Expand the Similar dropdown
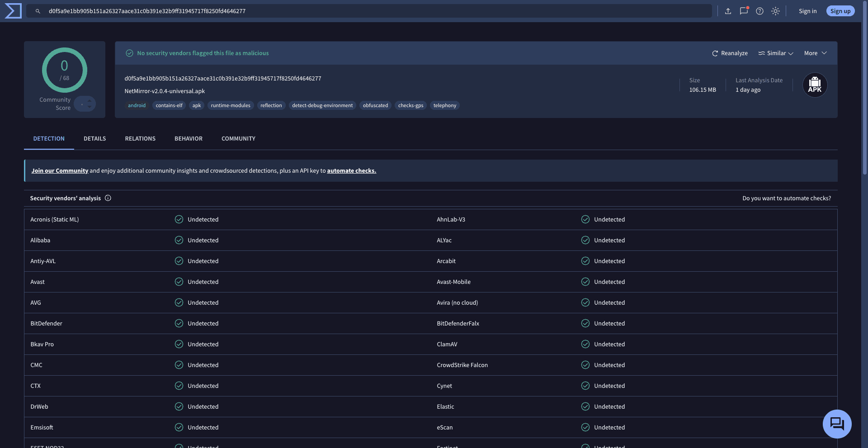Viewport: 868px width, 448px height. point(776,53)
